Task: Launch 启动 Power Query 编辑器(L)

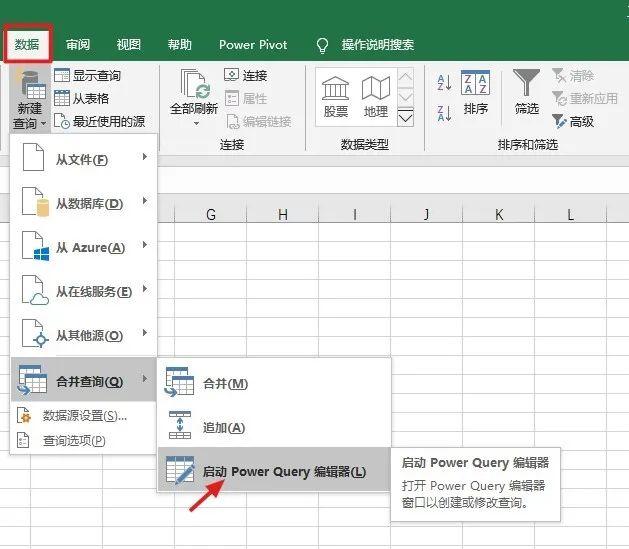Action: point(274,470)
